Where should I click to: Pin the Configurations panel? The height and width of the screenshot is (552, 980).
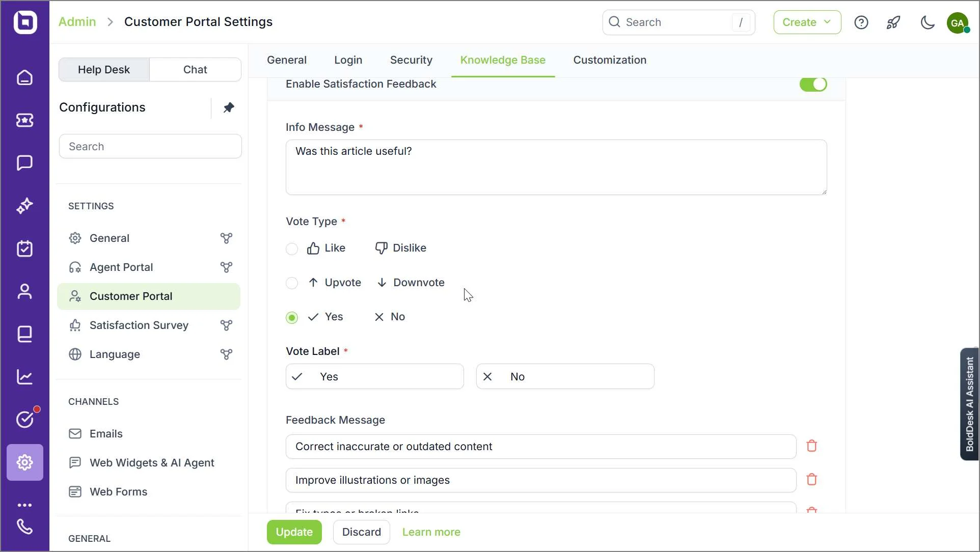click(x=229, y=107)
